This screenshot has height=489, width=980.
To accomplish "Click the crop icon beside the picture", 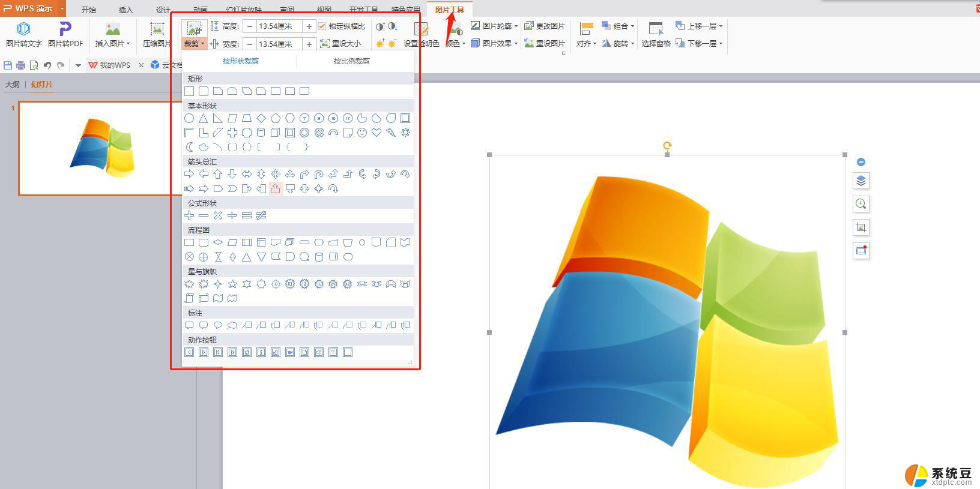I will click(861, 227).
